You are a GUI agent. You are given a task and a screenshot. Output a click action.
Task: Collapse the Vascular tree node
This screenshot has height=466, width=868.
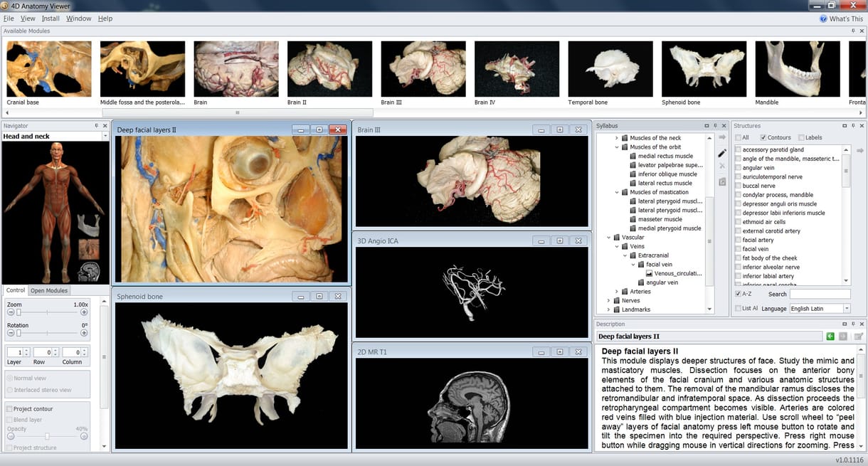[x=609, y=238]
